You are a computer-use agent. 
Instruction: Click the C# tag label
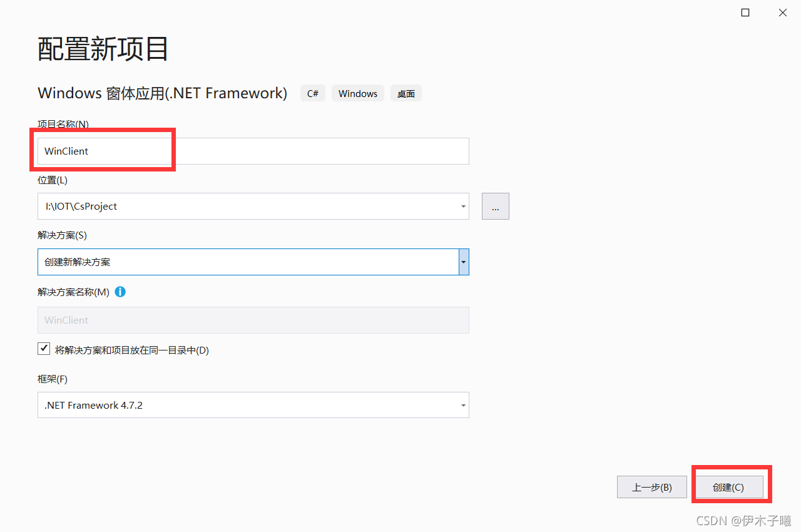coord(313,93)
